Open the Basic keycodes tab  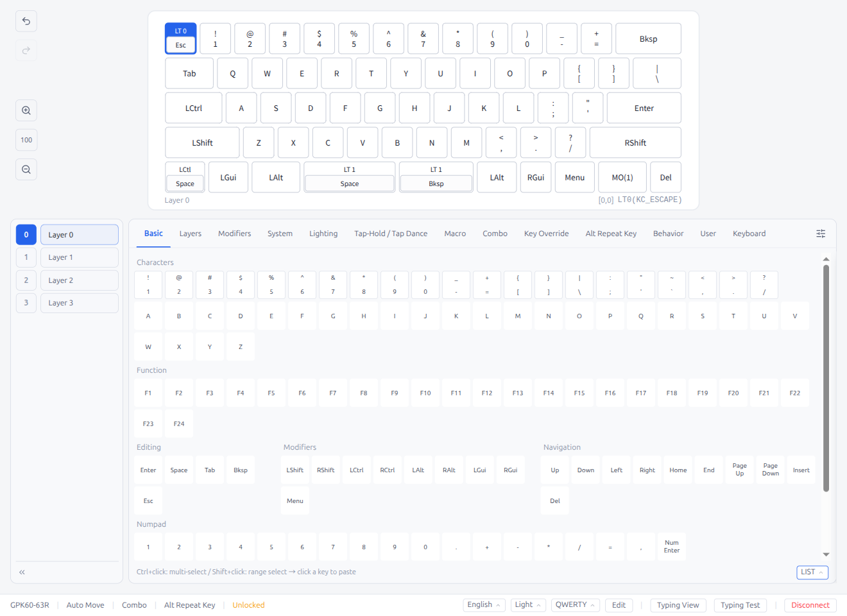coord(153,234)
